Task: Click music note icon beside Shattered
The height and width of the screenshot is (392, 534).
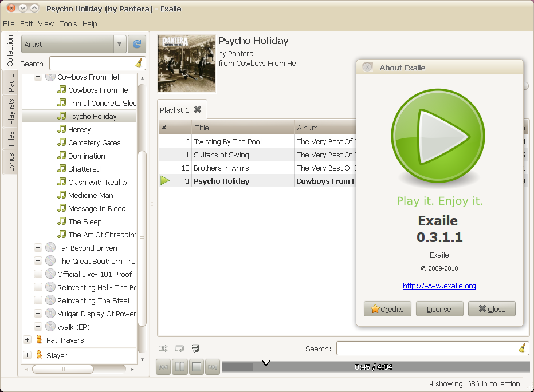Action: (62, 169)
